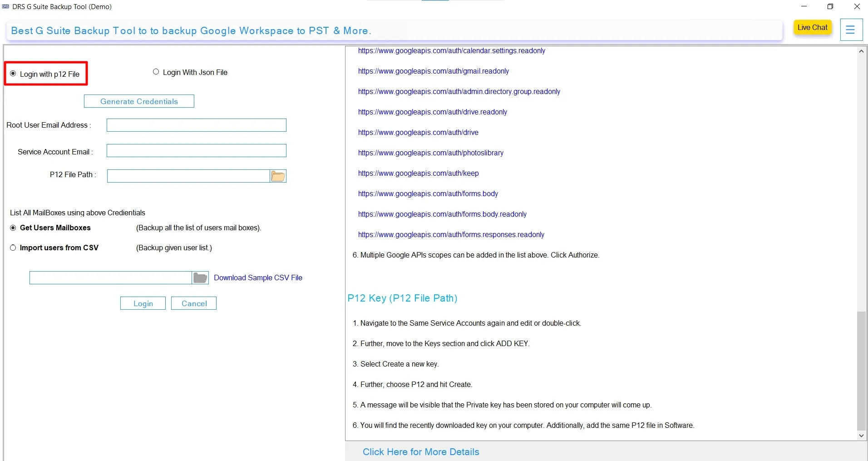Open Download Sample CSV File link
The height and width of the screenshot is (461, 868).
pyautogui.click(x=258, y=278)
